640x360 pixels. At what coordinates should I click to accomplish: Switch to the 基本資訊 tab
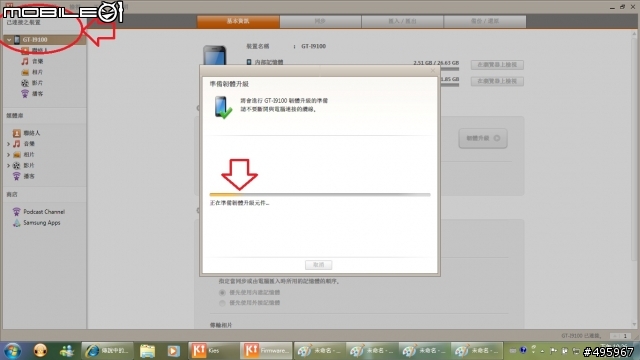coord(238,21)
